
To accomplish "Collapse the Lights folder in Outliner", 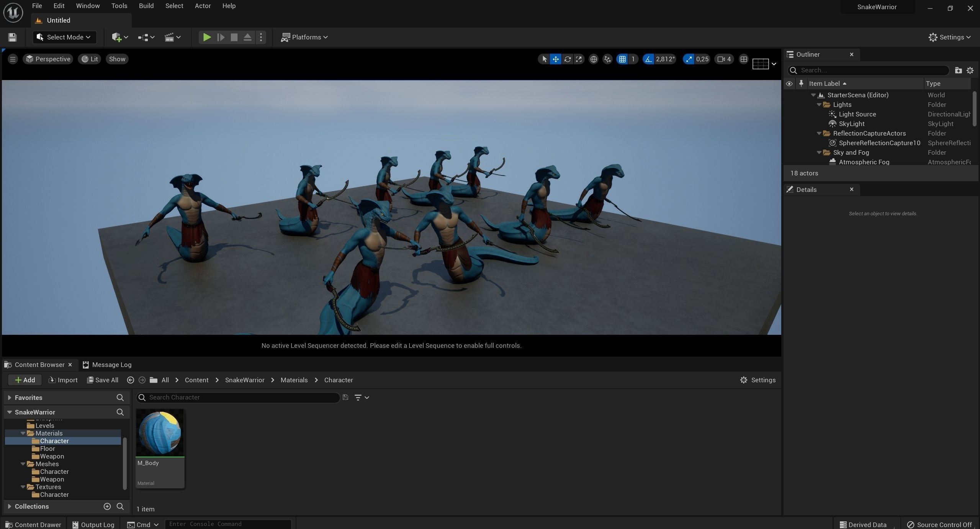I will [x=819, y=105].
